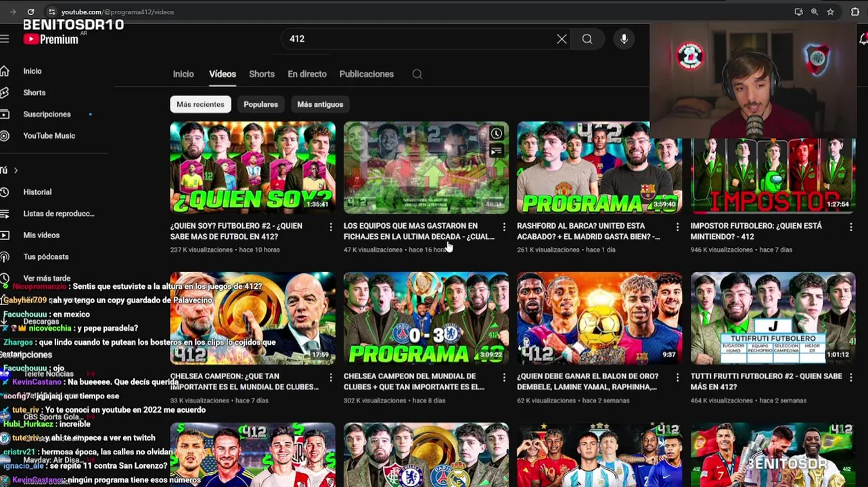Open options menu for BALON DE ORO video

pyautogui.click(x=677, y=377)
